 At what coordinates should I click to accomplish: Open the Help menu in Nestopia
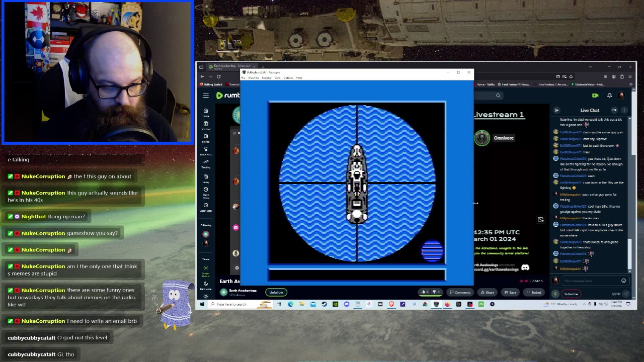(x=299, y=78)
